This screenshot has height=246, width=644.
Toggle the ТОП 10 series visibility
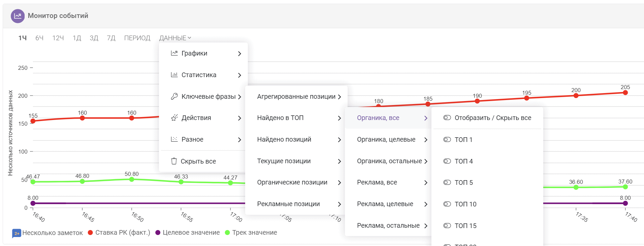coord(447,204)
